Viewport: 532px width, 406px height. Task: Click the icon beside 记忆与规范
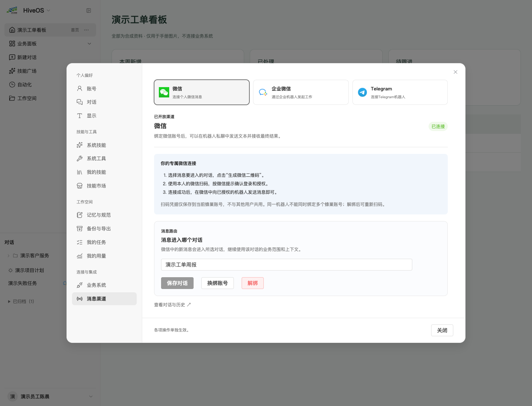pyautogui.click(x=79, y=215)
